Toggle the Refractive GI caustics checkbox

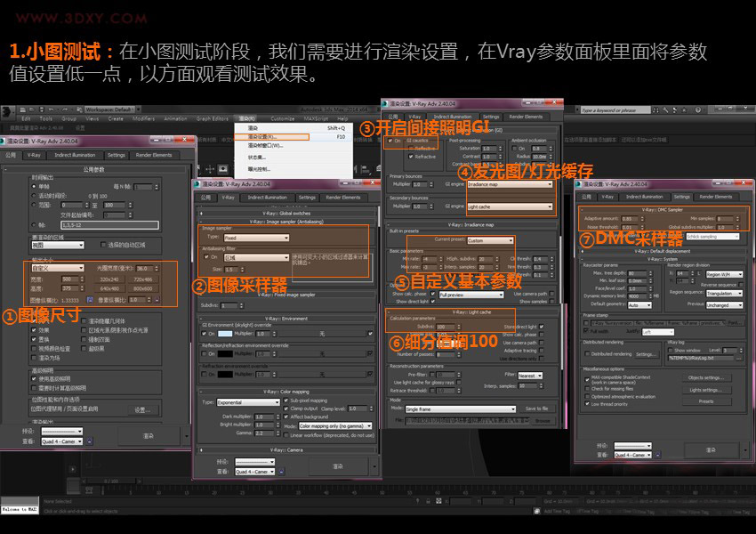[411, 157]
